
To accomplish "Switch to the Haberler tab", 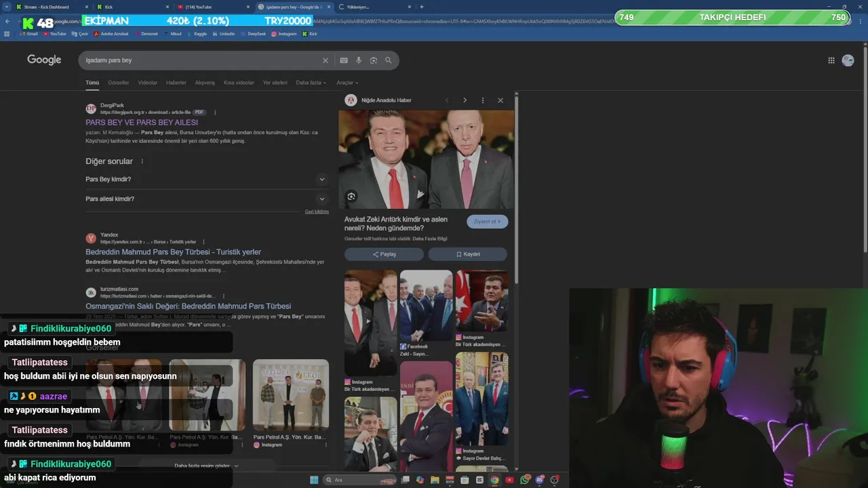I will pyautogui.click(x=176, y=83).
